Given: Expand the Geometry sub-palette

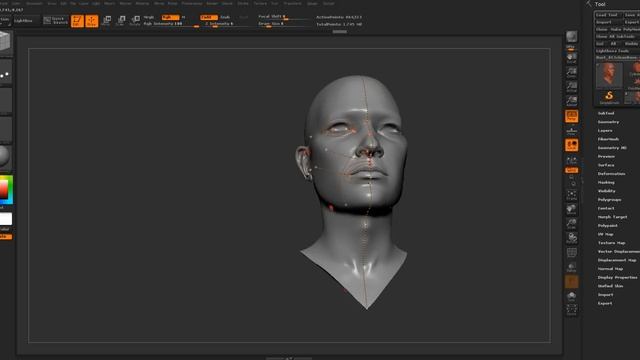Looking at the screenshot, I should click(x=608, y=122).
